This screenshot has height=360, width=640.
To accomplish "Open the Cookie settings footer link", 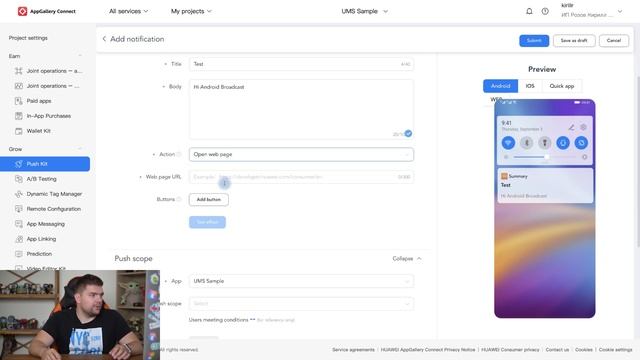I will pyautogui.click(x=616, y=350).
